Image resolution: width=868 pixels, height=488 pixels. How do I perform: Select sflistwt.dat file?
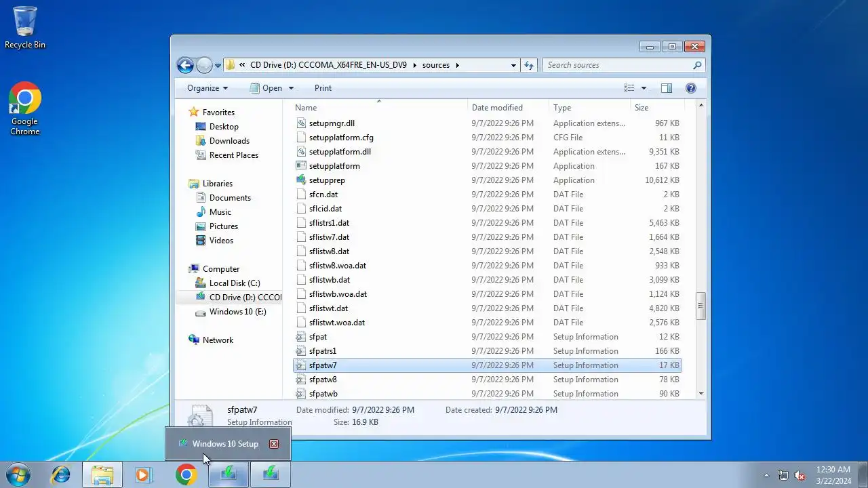coord(328,308)
